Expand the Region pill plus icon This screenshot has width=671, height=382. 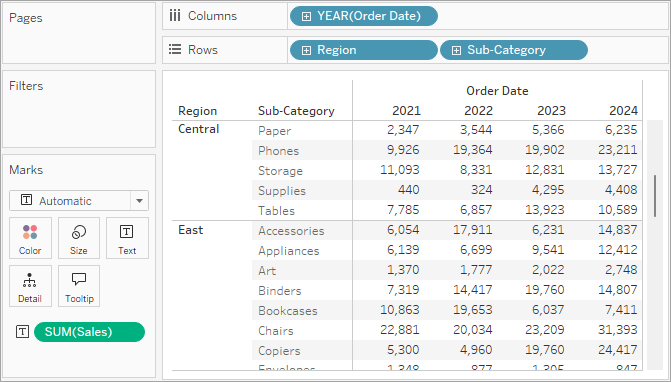306,50
